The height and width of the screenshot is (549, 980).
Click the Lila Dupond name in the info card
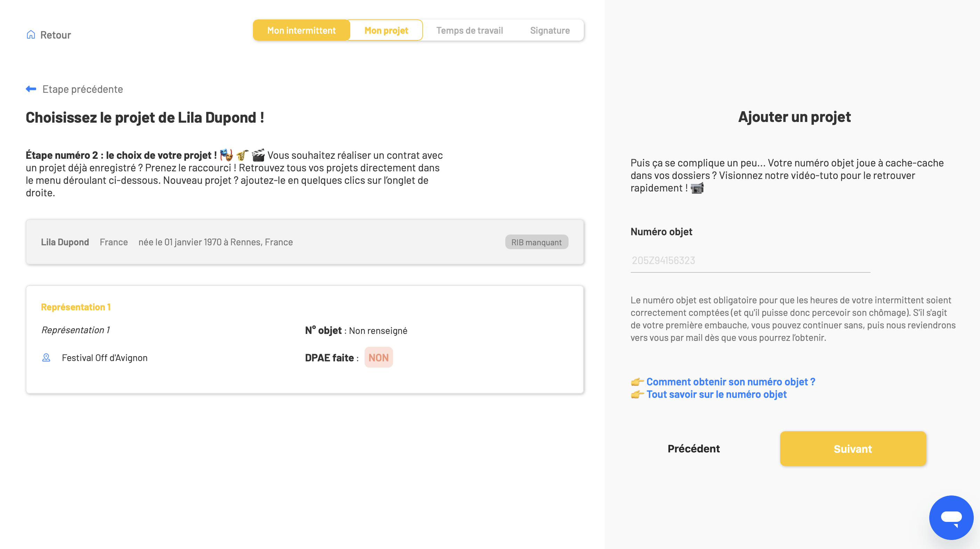65,242
